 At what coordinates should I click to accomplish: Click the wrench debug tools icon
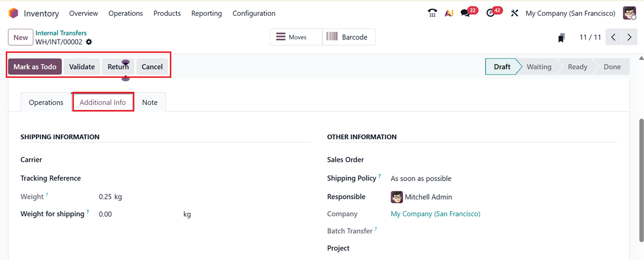click(x=514, y=13)
